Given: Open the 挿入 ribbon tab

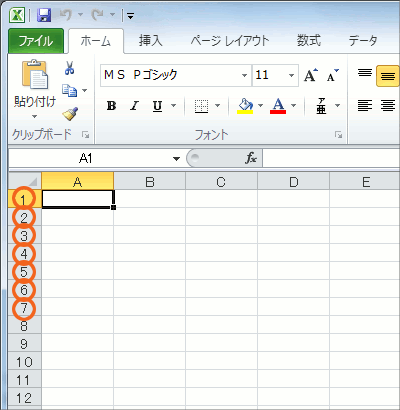Looking at the screenshot, I should coord(151,41).
